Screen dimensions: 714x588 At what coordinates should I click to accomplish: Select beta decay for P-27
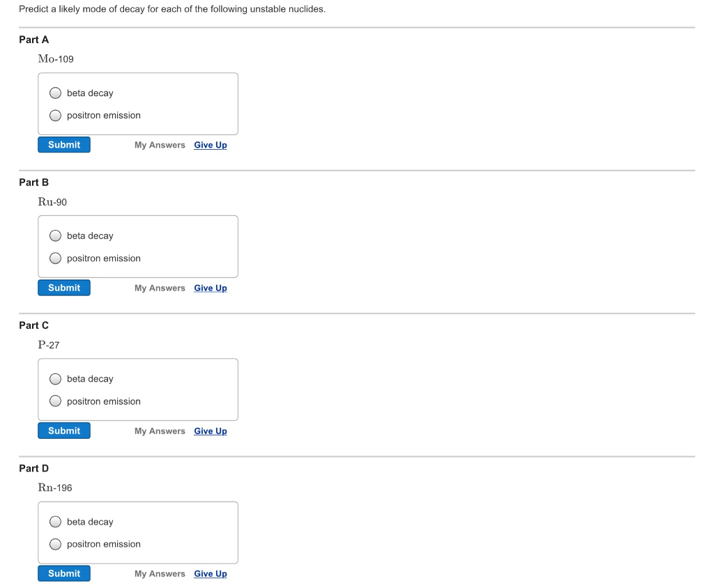(x=55, y=378)
